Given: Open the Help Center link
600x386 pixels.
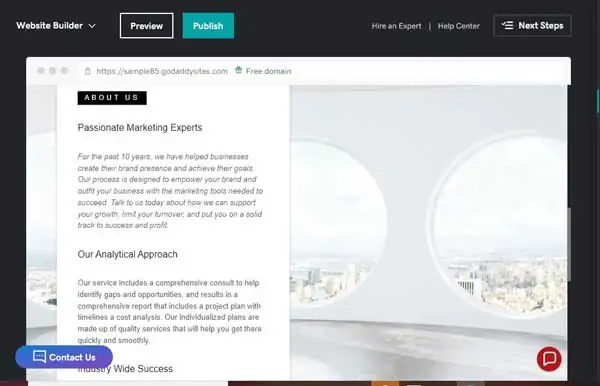Looking at the screenshot, I should pyautogui.click(x=458, y=26).
